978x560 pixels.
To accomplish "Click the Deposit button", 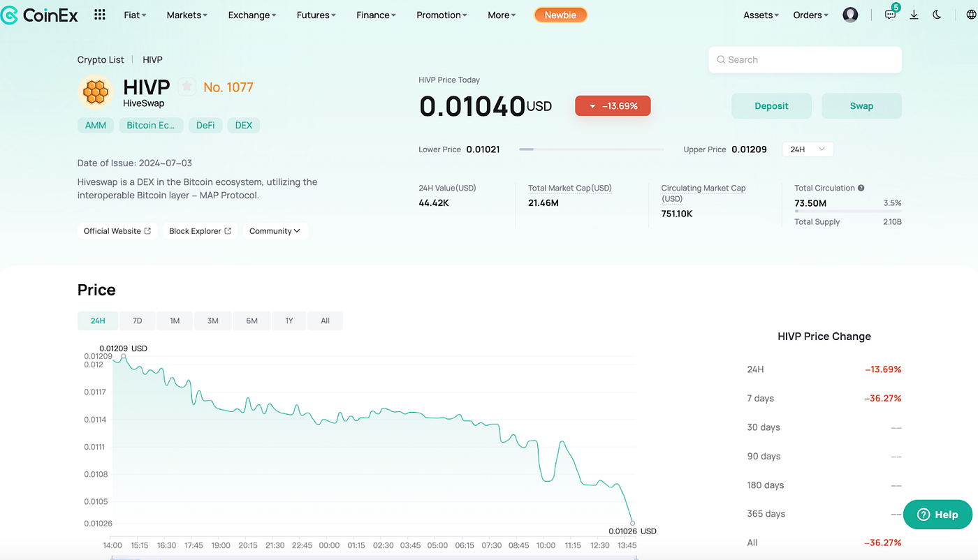I will tap(771, 106).
